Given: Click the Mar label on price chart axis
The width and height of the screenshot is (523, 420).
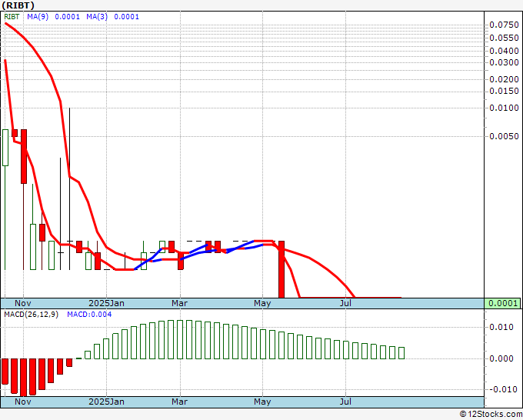Looking at the screenshot, I should pyautogui.click(x=180, y=303).
